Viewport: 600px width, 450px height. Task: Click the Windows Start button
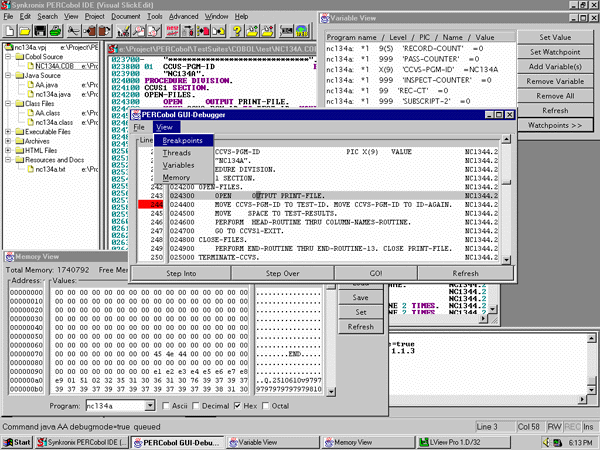(17, 441)
